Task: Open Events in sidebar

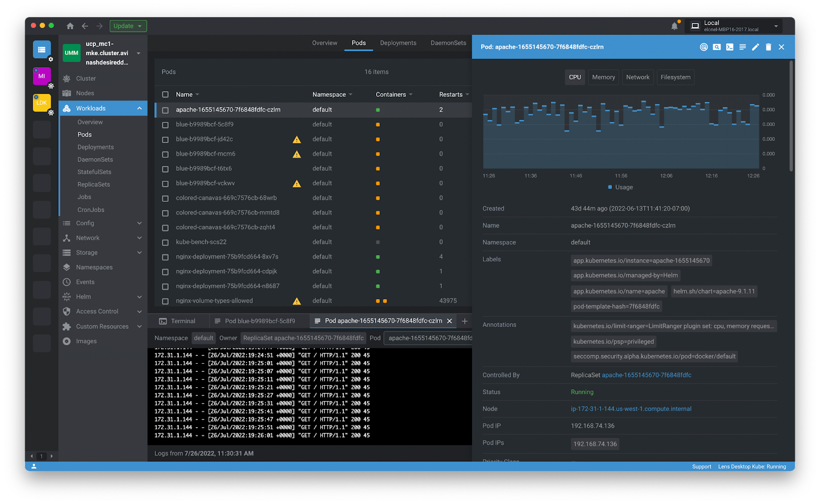Action: coord(85,282)
